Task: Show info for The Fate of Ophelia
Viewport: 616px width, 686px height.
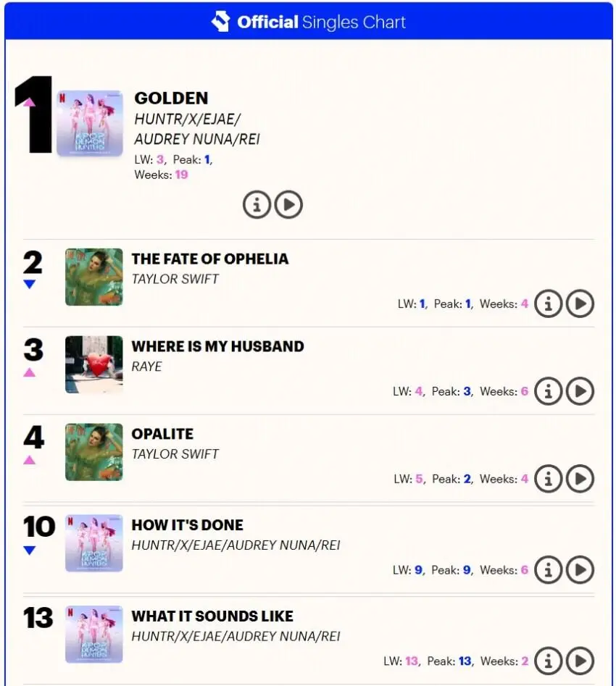Action: tap(549, 304)
